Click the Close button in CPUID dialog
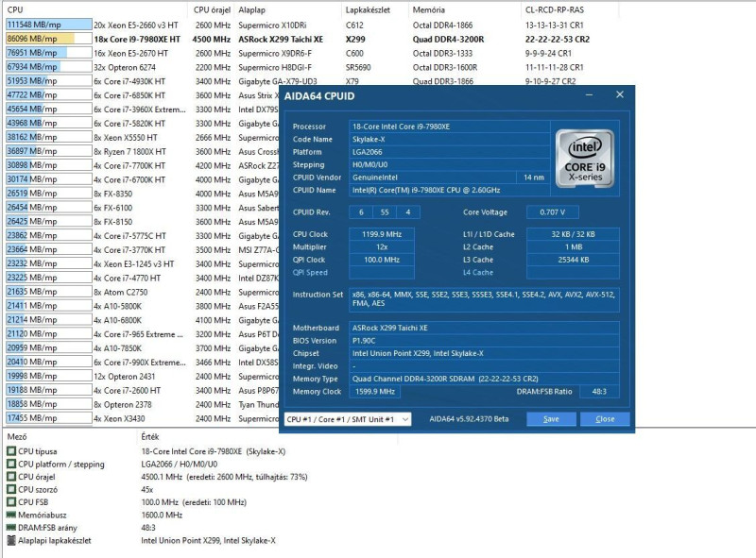The image size is (756, 558). click(x=605, y=419)
